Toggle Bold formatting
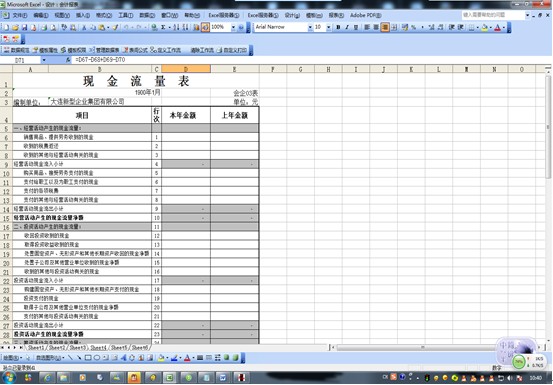Screen dimensions: 553x385 point(338,27)
